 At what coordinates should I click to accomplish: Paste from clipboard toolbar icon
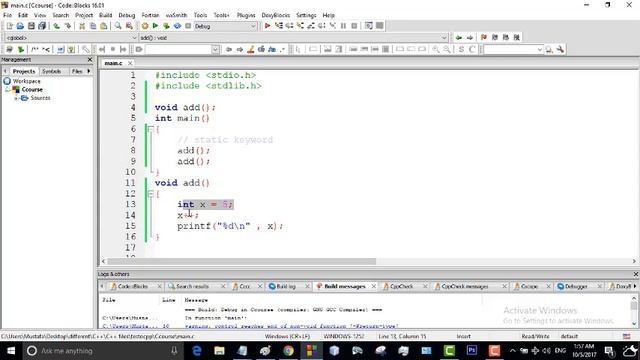tap(104, 26)
